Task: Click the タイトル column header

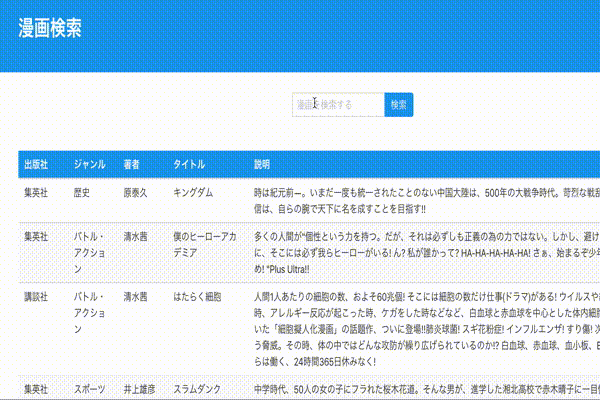Action: click(x=189, y=165)
